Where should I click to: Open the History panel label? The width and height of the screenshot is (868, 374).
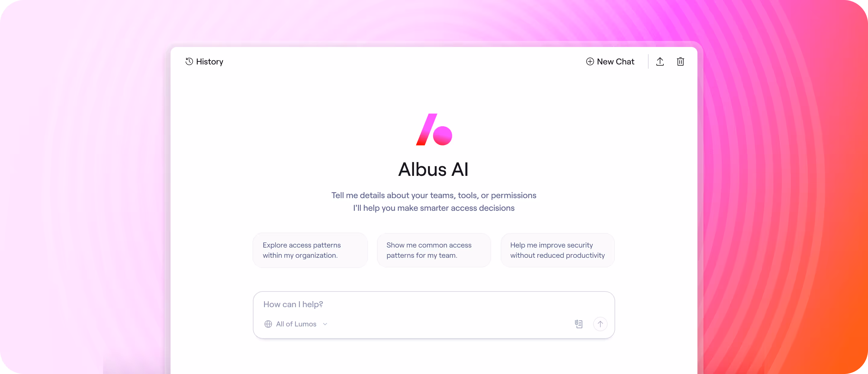209,62
